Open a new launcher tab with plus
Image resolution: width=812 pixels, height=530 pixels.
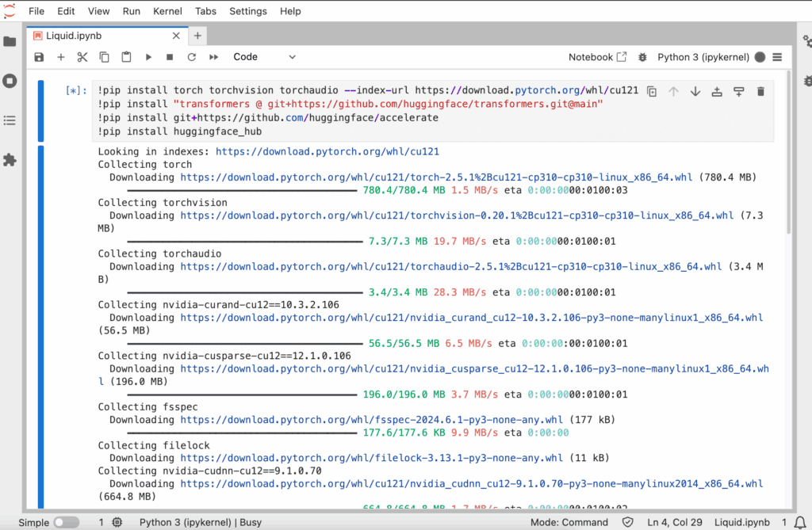(x=197, y=36)
